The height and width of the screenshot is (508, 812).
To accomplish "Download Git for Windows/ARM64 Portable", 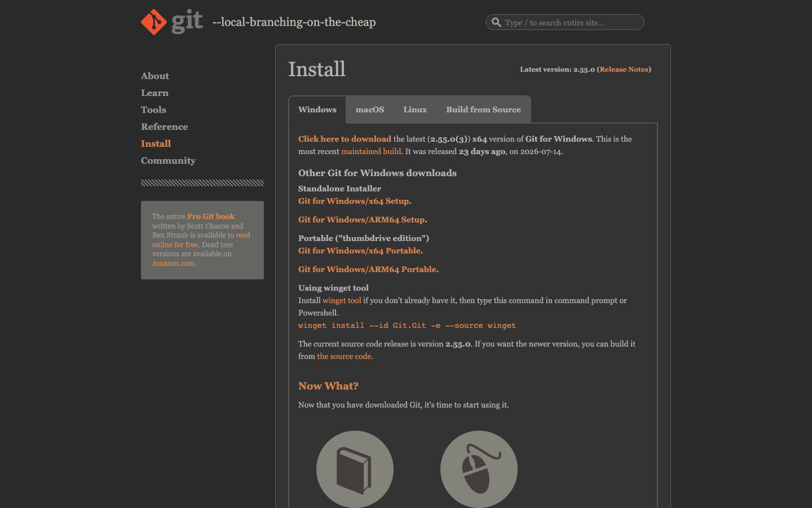I will pyautogui.click(x=368, y=269).
